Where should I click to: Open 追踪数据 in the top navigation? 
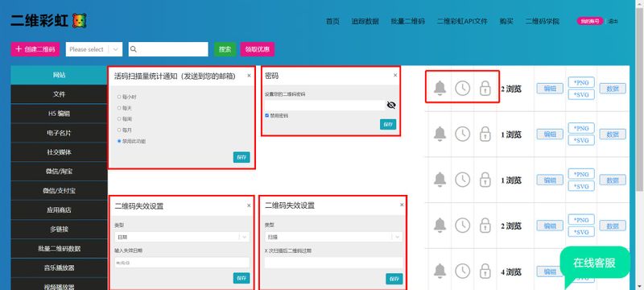(365, 22)
